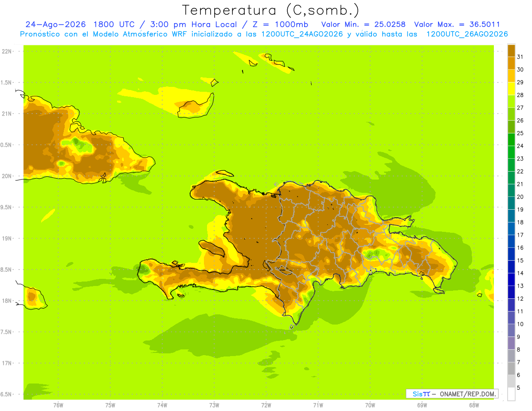Click the '73W' longitude tick label
The height and width of the screenshot is (411, 532).
pos(214,405)
